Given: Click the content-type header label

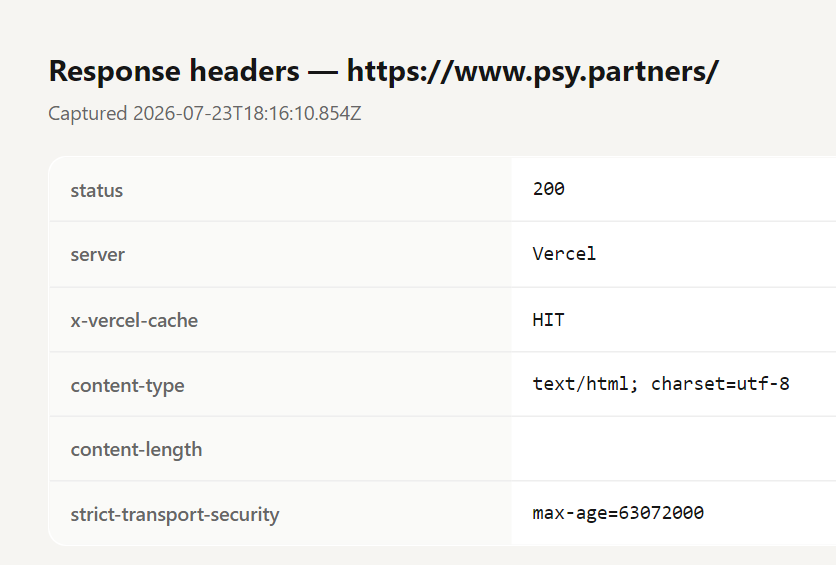Looking at the screenshot, I should coord(127,385).
